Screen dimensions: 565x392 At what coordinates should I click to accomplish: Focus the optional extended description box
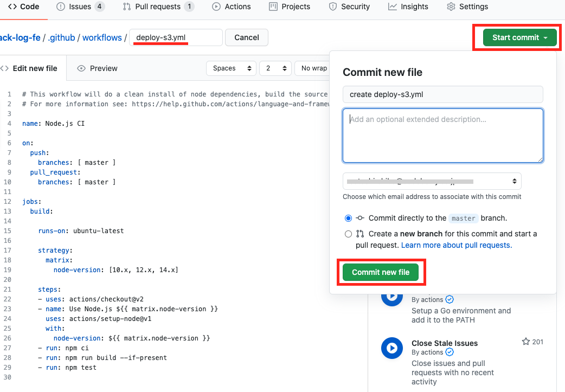pyautogui.click(x=443, y=136)
